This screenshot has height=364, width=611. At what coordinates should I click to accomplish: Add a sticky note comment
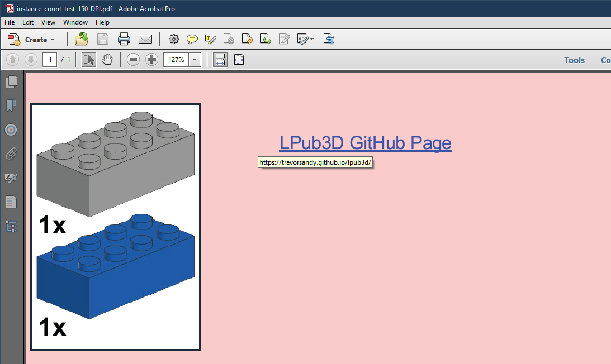tap(192, 39)
